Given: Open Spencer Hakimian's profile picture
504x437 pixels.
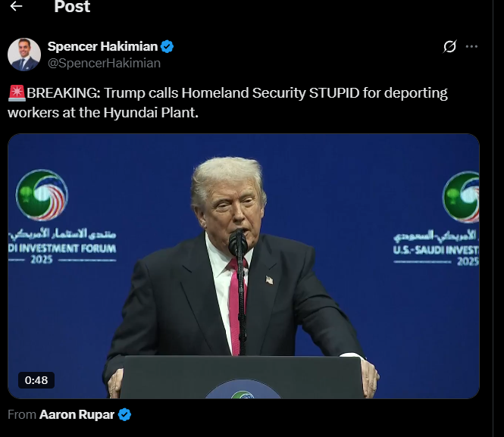Looking at the screenshot, I should click(24, 55).
